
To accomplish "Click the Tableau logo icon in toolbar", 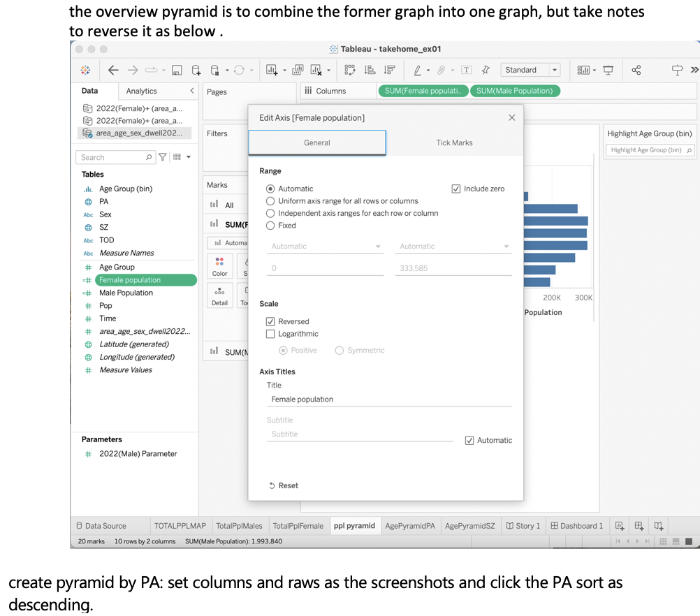I will coord(85,70).
